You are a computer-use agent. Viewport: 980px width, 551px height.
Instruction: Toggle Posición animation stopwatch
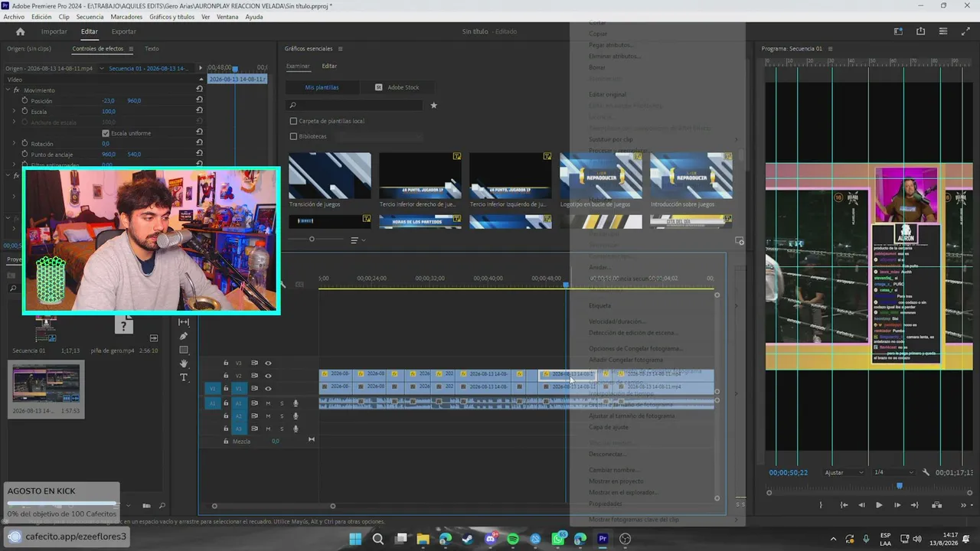pyautogui.click(x=24, y=100)
